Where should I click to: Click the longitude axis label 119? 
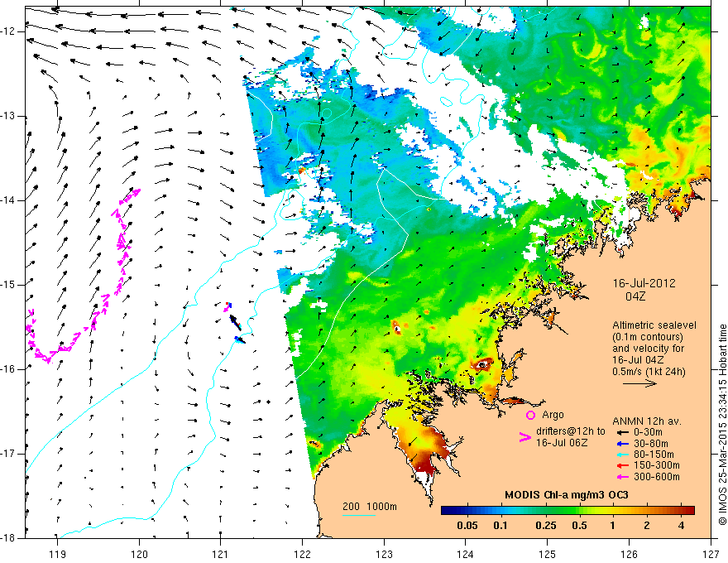click(x=58, y=554)
